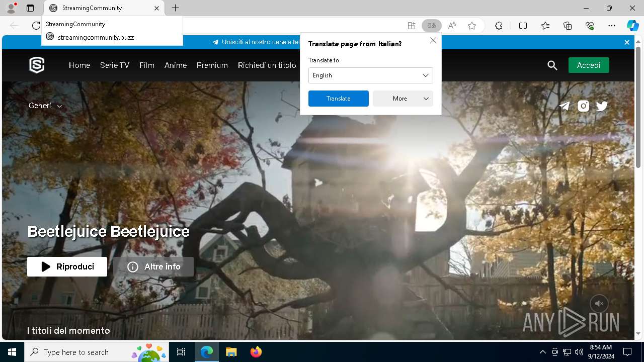Toggle Split screen icon
644x362 pixels.
point(523,26)
